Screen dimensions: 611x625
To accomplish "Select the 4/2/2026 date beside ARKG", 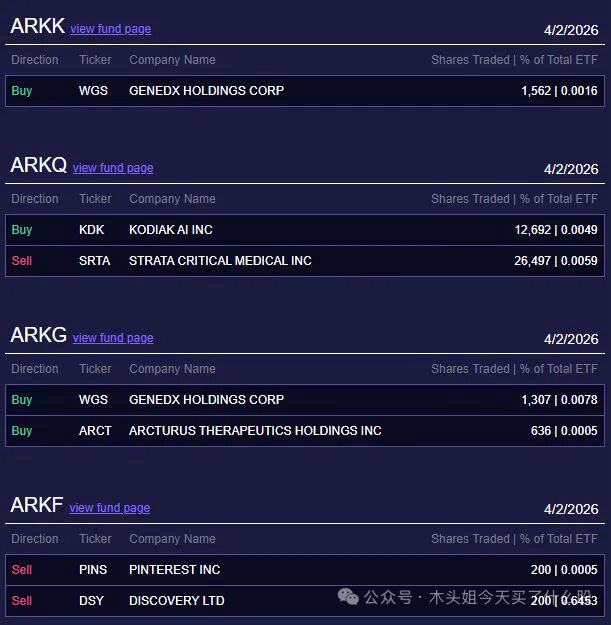I will 571,339.
